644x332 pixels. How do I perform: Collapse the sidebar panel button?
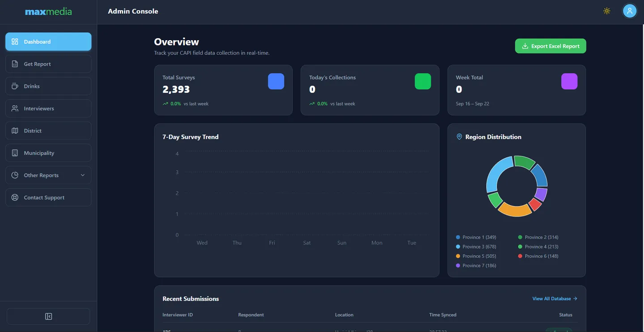point(48,316)
